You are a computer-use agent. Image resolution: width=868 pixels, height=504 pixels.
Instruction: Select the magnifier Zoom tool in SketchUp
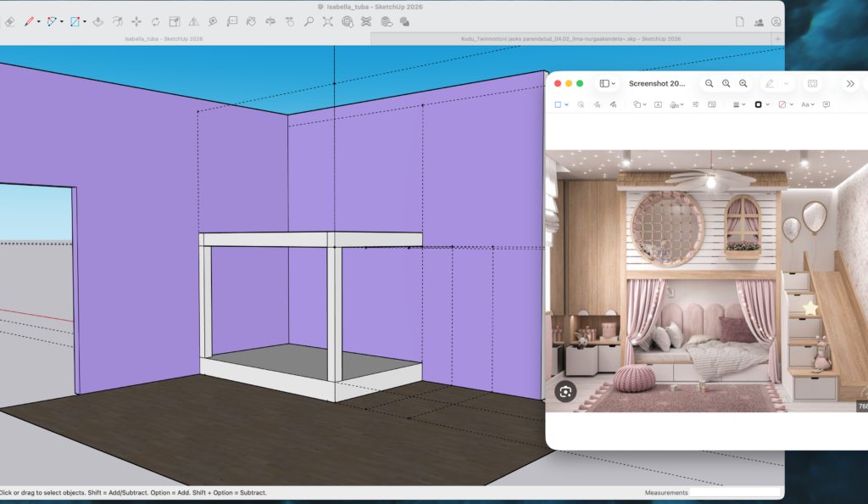coord(309,21)
